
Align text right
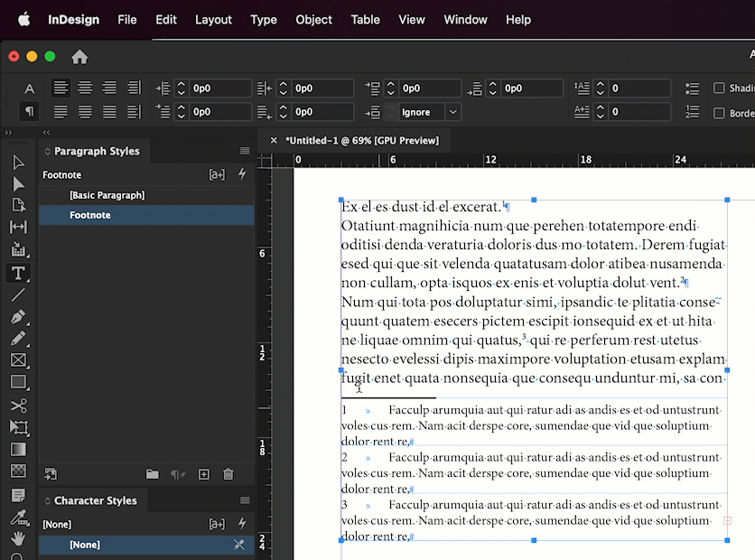(x=109, y=89)
